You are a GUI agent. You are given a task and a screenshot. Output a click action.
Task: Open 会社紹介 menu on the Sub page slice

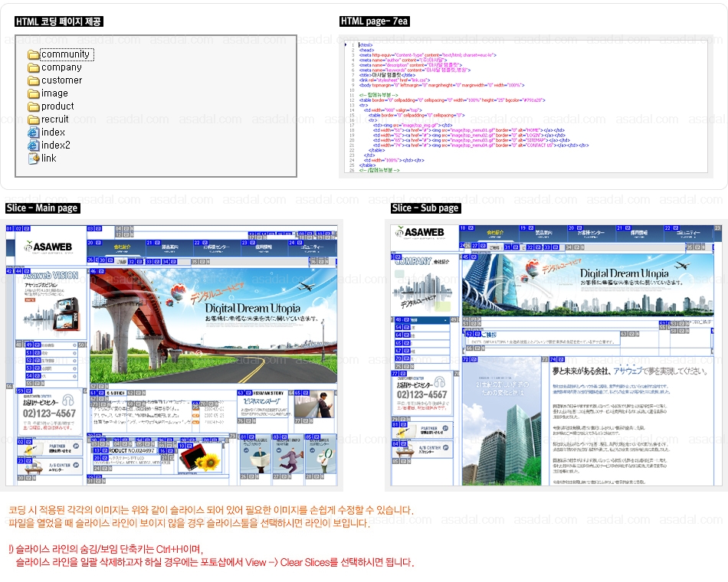pyautogui.click(x=495, y=233)
